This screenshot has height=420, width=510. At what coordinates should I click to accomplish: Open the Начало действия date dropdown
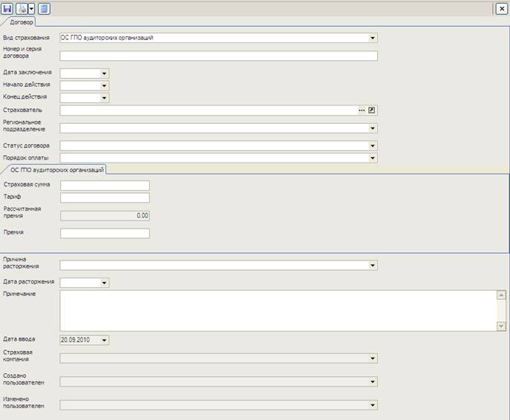(104, 85)
